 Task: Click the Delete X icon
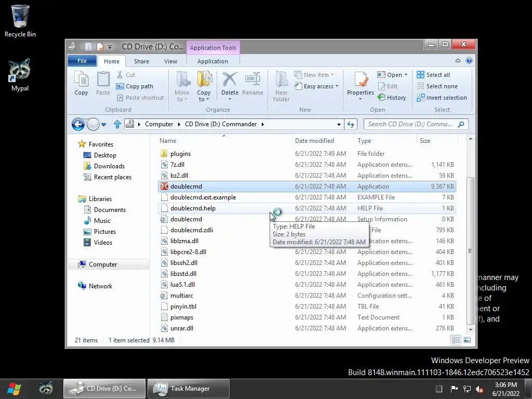pyautogui.click(x=230, y=79)
